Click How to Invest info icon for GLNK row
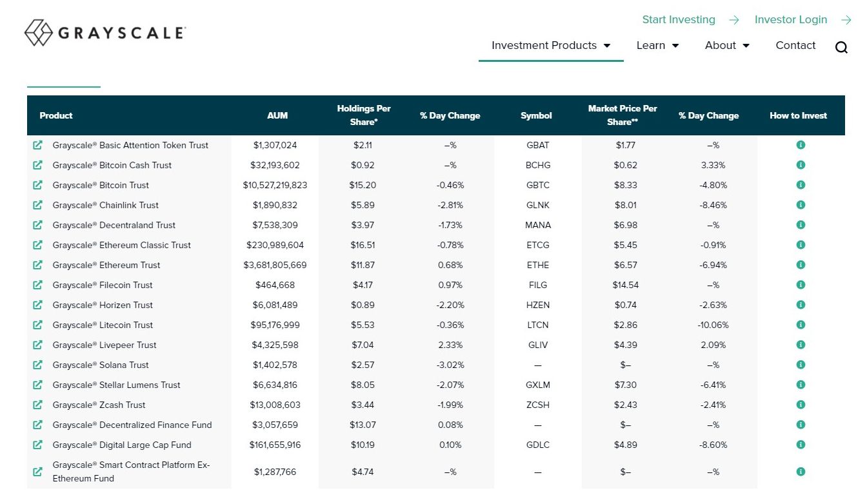The width and height of the screenshot is (867, 504). coord(801,205)
